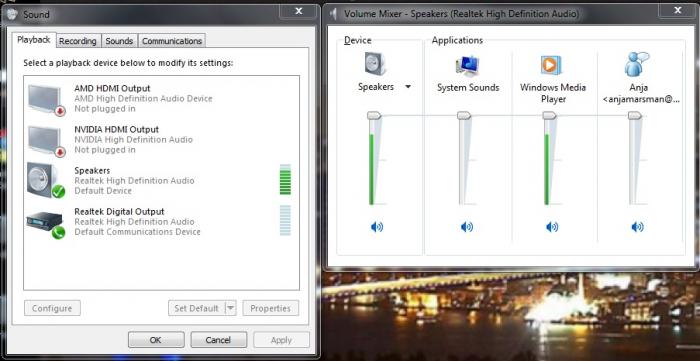Click the 'Speakers' label in Volume Mixer
This screenshot has height=361, width=700.
376,87
